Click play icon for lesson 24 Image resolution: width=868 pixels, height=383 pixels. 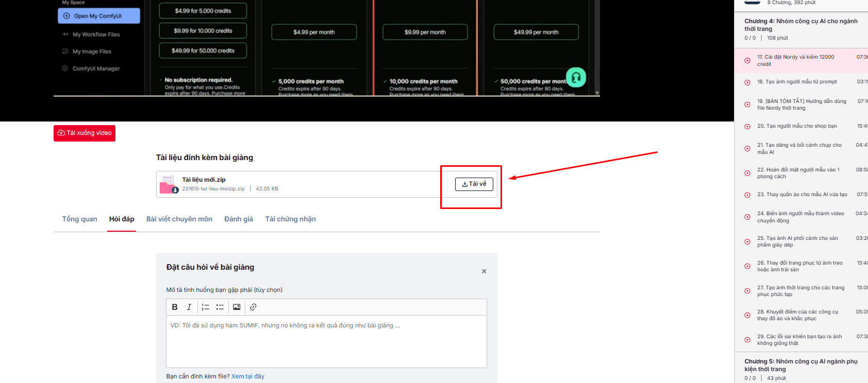(x=747, y=217)
